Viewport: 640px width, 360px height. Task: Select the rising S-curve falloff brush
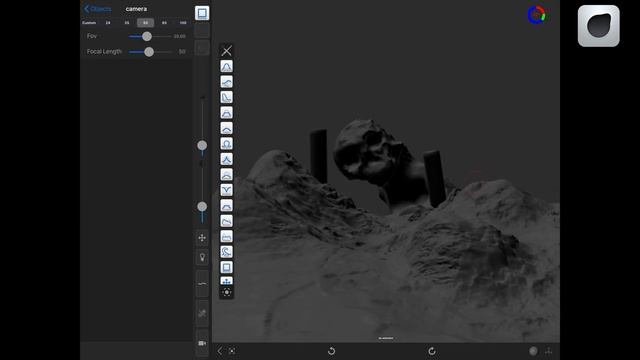pyautogui.click(x=227, y=82)
